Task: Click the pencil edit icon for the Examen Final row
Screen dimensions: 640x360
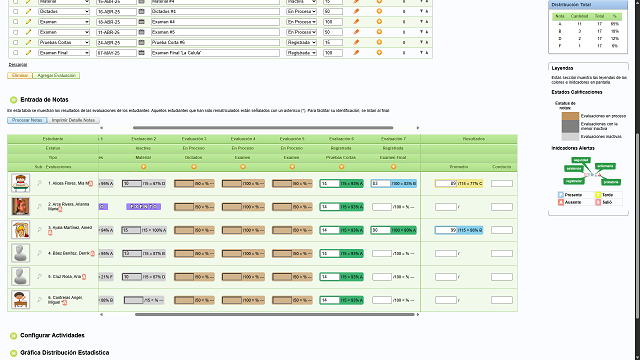Action: [29, 53]
